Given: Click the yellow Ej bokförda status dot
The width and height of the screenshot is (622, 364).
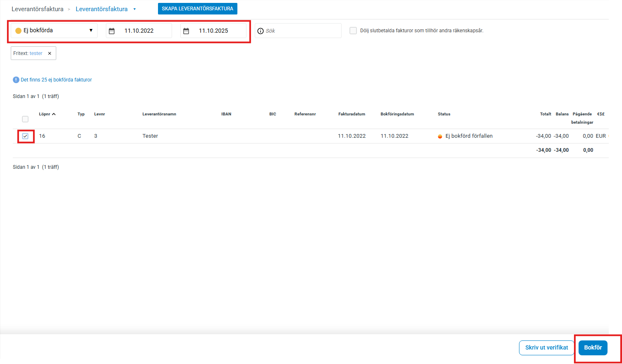Looking at the screenshot, I should point(18,31).
